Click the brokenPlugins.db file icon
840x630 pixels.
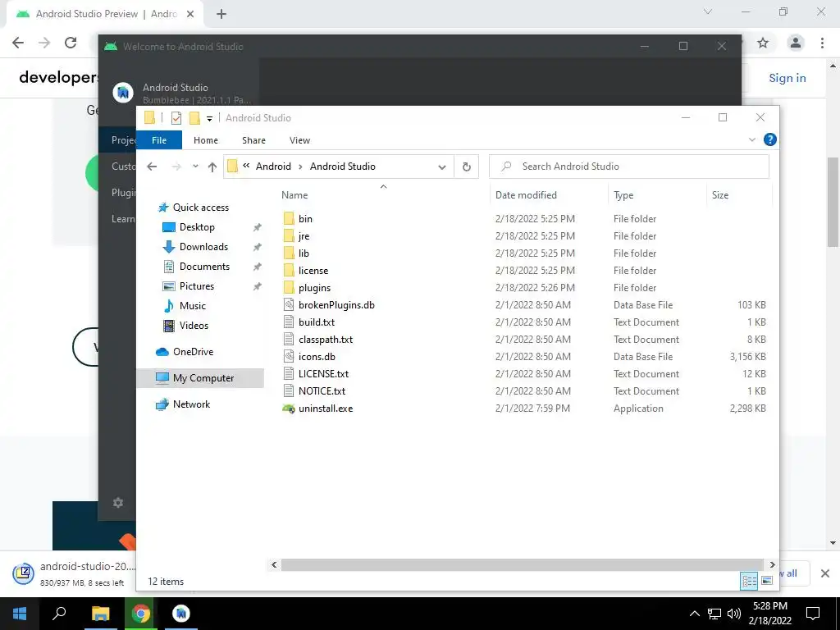[289, 305]
